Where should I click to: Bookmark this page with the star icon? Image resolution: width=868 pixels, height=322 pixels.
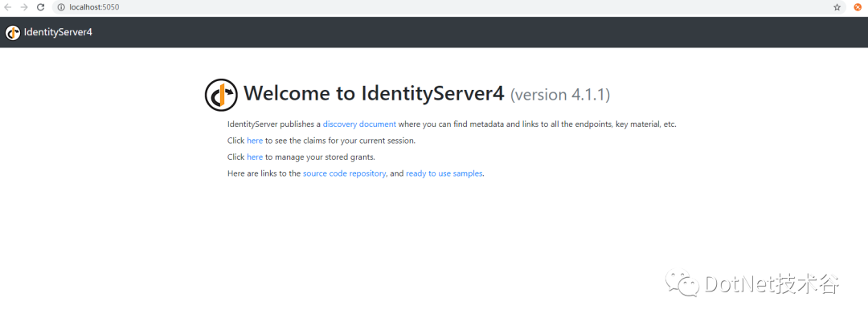point(837,7)
